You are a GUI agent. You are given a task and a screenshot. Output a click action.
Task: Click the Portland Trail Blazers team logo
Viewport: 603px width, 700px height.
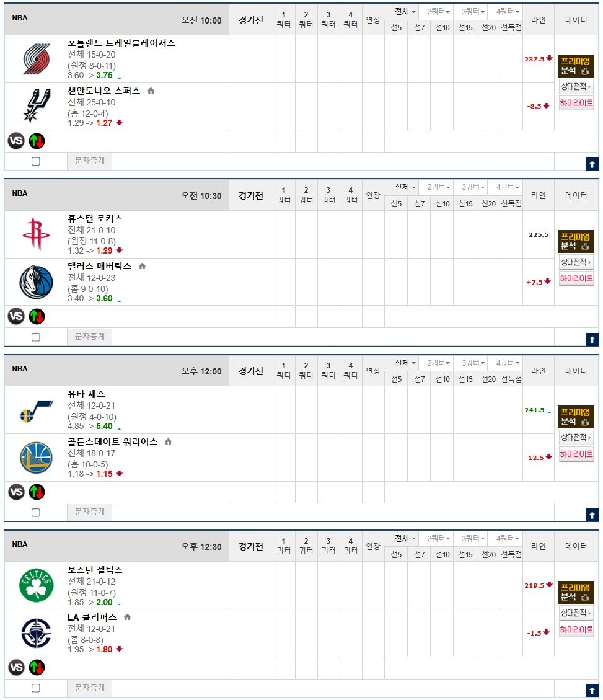tap(36, 59)
